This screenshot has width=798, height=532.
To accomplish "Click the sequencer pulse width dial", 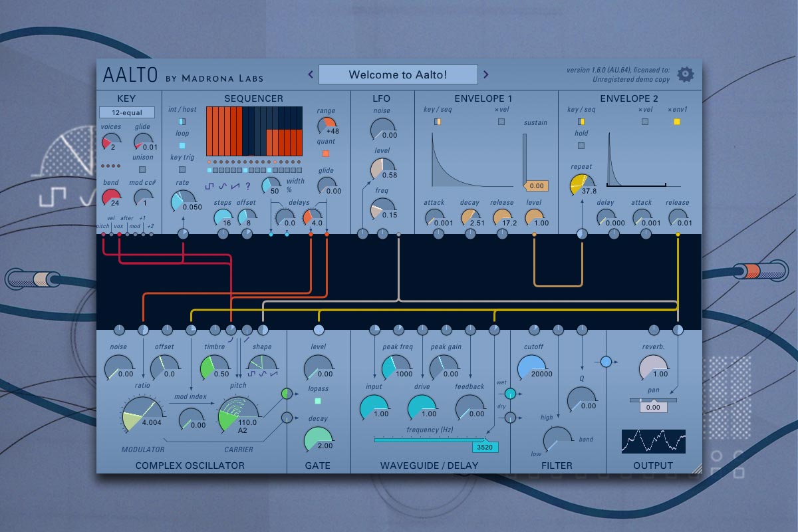I will point(271,186).
